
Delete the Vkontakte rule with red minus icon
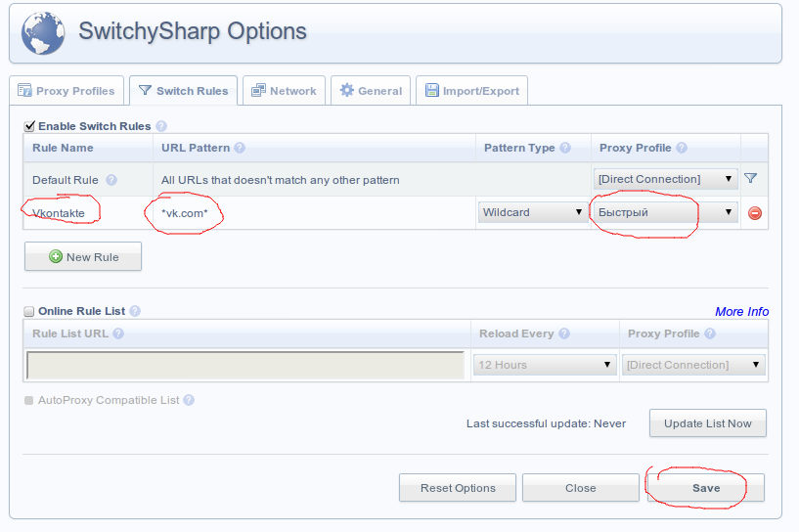pyautogui.click(x=755, y=213)
